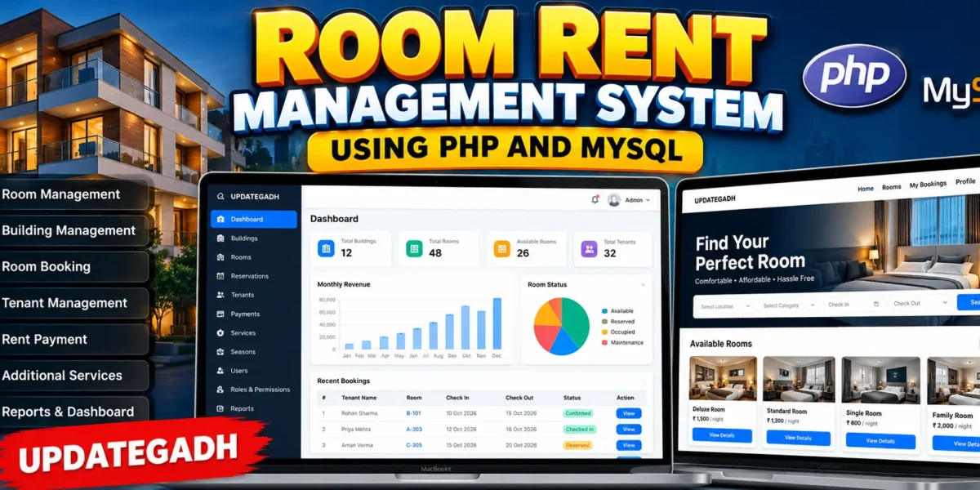
Task: Click the Rooms icon in the admin sidebar
Action: tap(220, 257)
